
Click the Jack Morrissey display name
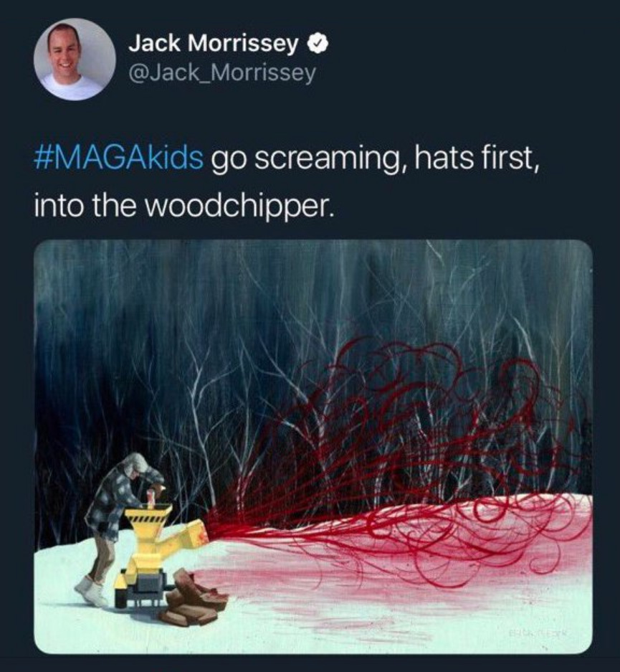(213, 43)
